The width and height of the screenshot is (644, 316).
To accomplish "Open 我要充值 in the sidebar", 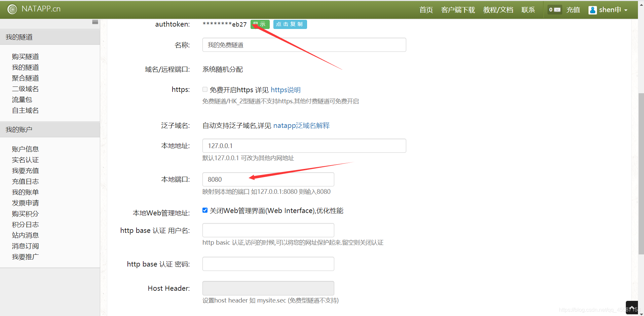I will 25,171.
